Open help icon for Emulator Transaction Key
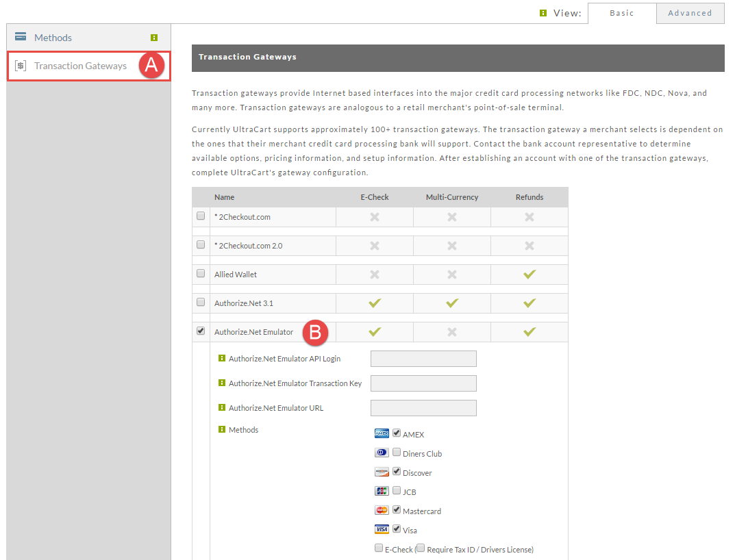735x560 pixels. click(222, 383)
